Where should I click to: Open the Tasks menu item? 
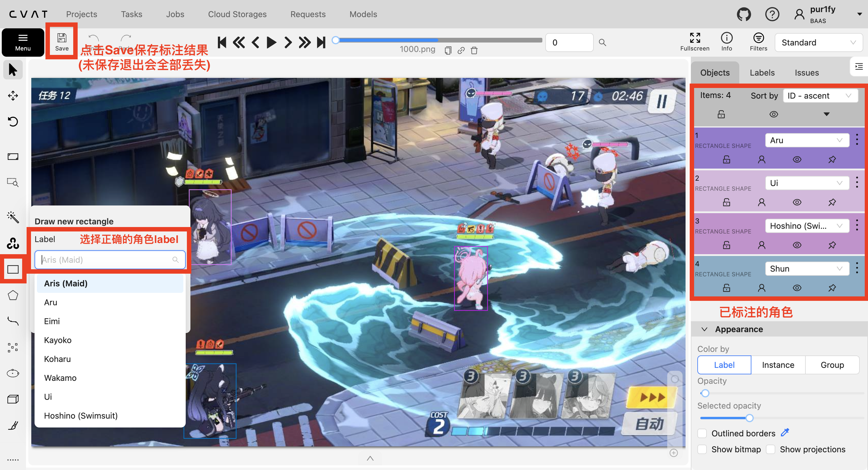[x=131, y=14]
